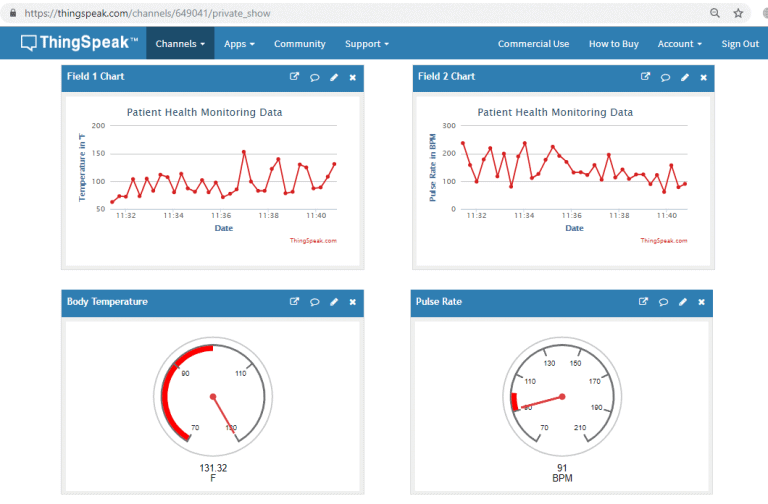Click the Sign Out link
Screen dimensions: 768x504
[x=740, y=44]
